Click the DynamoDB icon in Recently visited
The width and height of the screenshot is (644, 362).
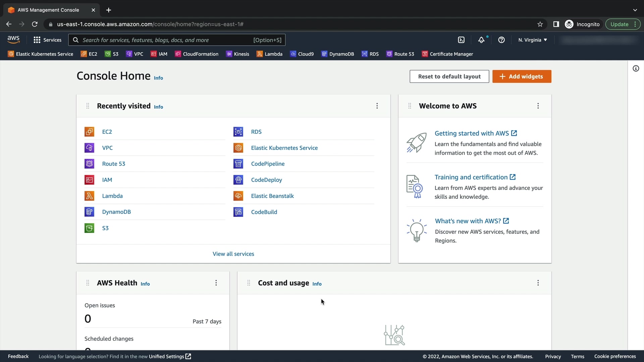(89, 212)
